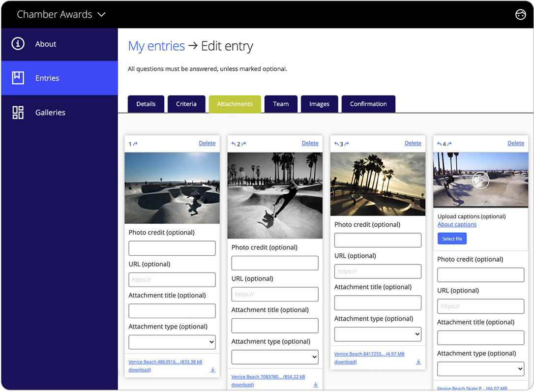Open the About page via the info icon

(x=17, y=44)
